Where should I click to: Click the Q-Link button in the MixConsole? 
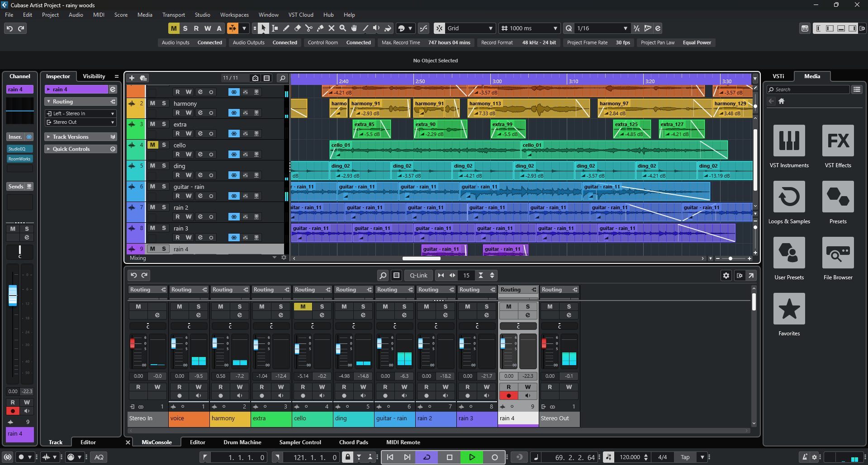[418, 275]
